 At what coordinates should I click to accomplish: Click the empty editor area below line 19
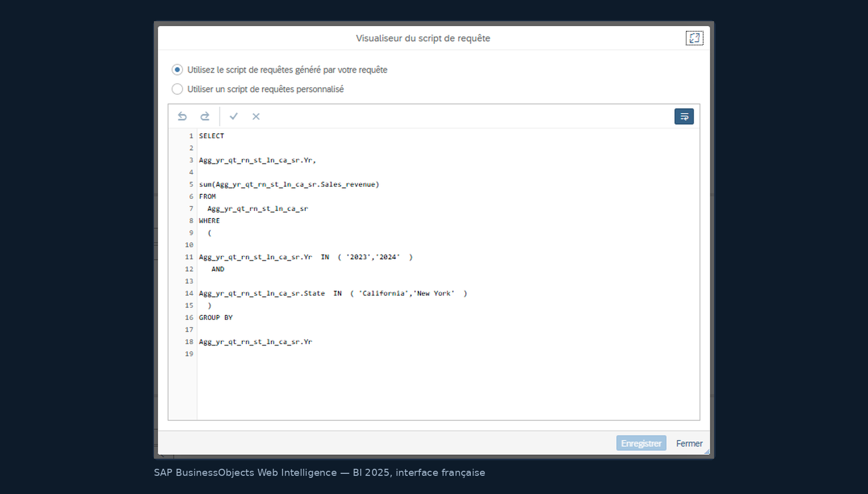coord(448,390)
